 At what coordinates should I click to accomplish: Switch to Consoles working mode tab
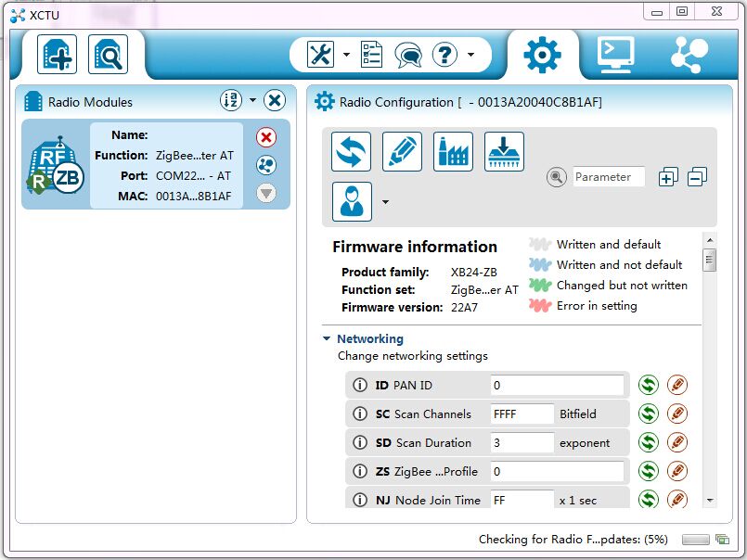[x=616, y=55]
